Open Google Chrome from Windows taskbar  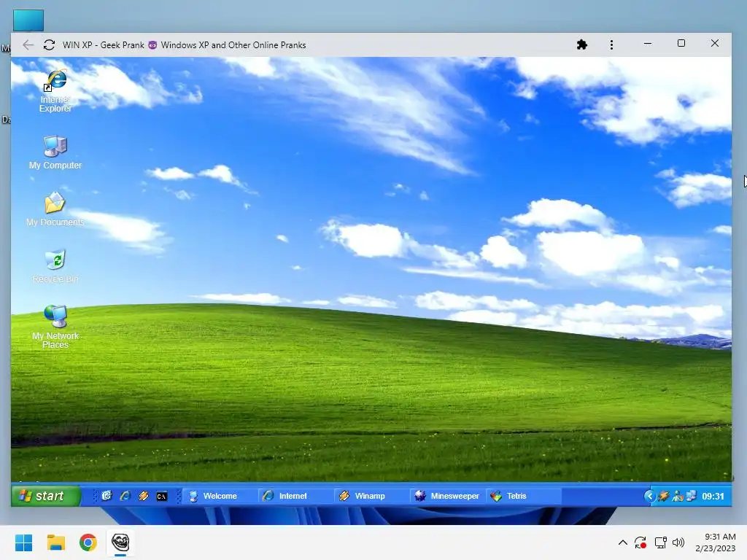pos(88,542)
